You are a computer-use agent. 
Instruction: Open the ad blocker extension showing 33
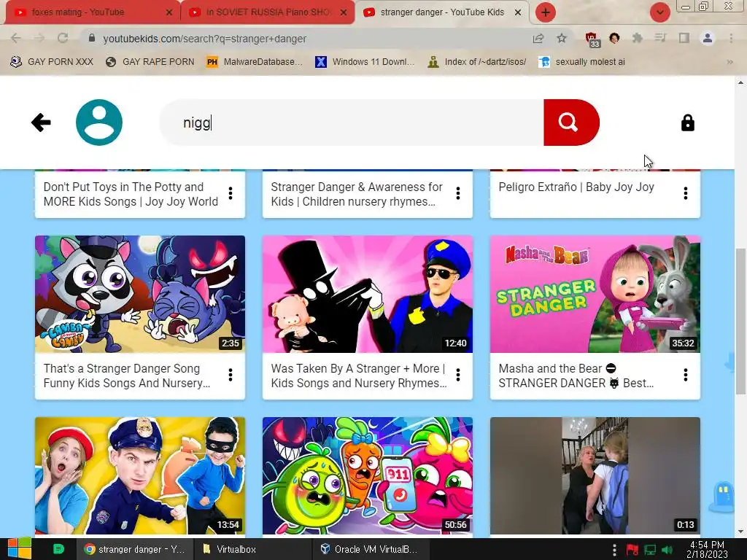[x=592, y=39]
